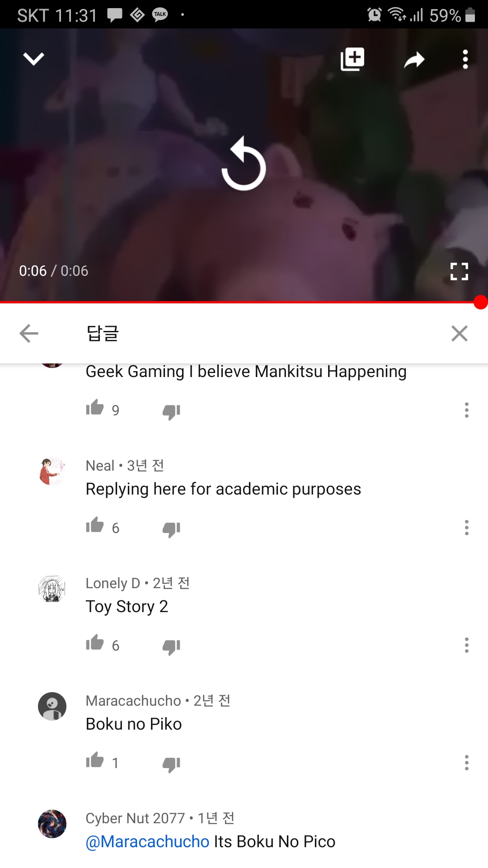Close the replies panel
This screenshot has height=868, width=488.
pyautogui.click(x=459, y=334)
